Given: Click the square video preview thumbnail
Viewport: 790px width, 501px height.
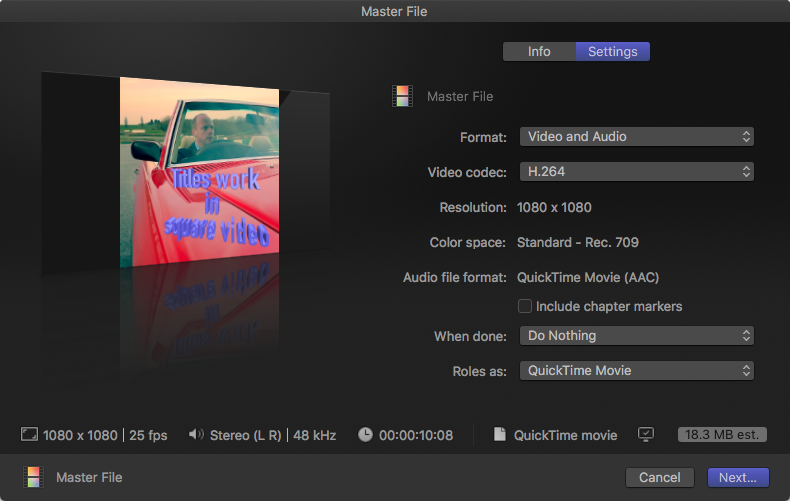Looking at the screenshot, I should (200, 172).
